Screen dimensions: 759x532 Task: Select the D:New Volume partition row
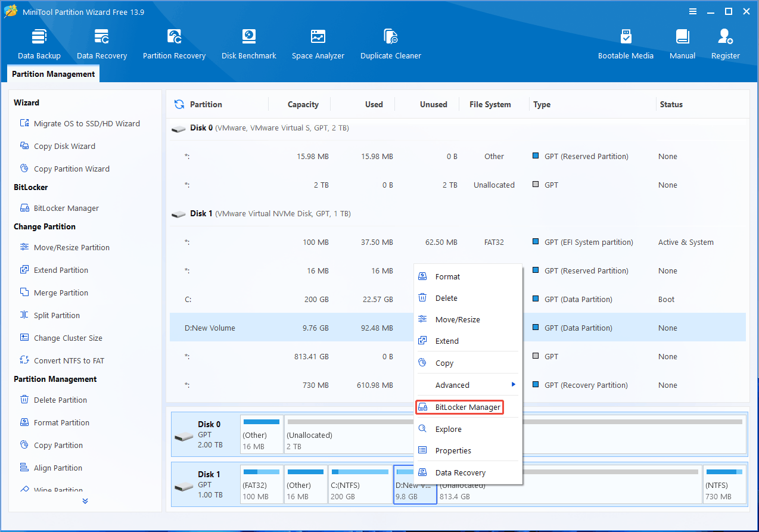click(x=458, y=328)
